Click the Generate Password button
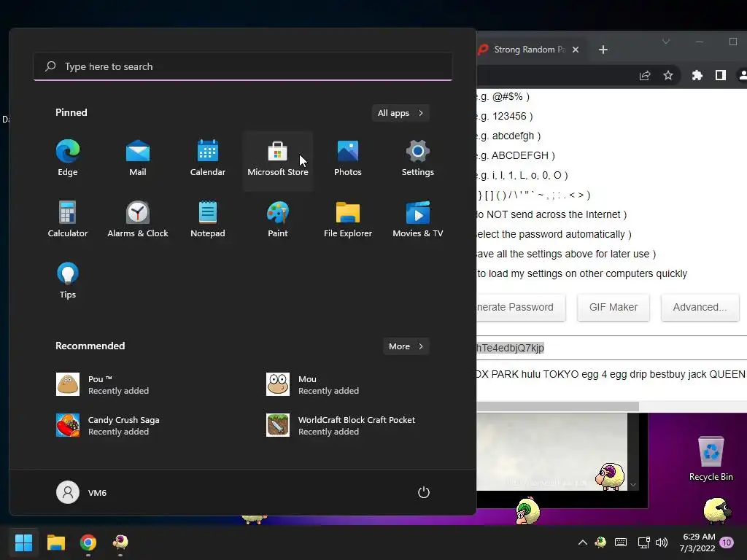 (x=521, y=307)
